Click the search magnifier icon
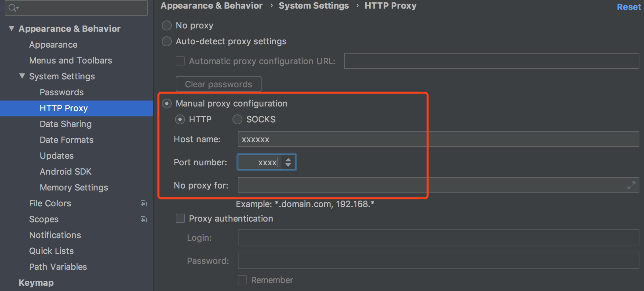The height and width of the screenshot is (291, 644). coord(13,8)
